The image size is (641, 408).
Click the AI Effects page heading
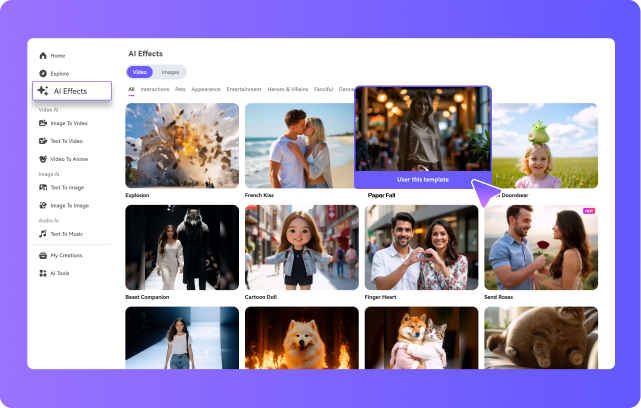146,54
